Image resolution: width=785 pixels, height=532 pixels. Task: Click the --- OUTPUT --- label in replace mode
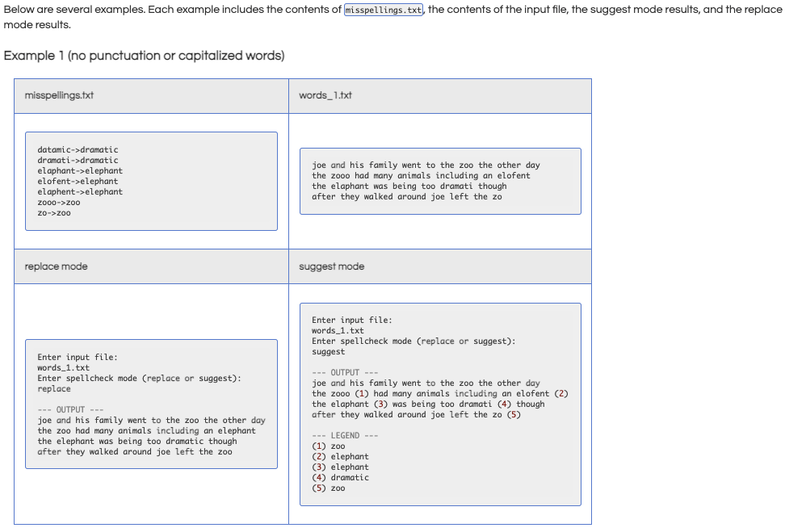tap(69, 409)
